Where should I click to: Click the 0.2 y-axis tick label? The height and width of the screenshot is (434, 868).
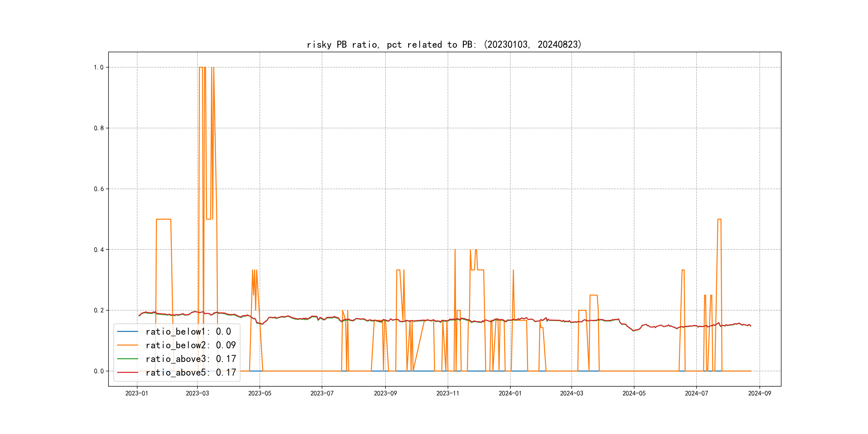click(98, 310)
